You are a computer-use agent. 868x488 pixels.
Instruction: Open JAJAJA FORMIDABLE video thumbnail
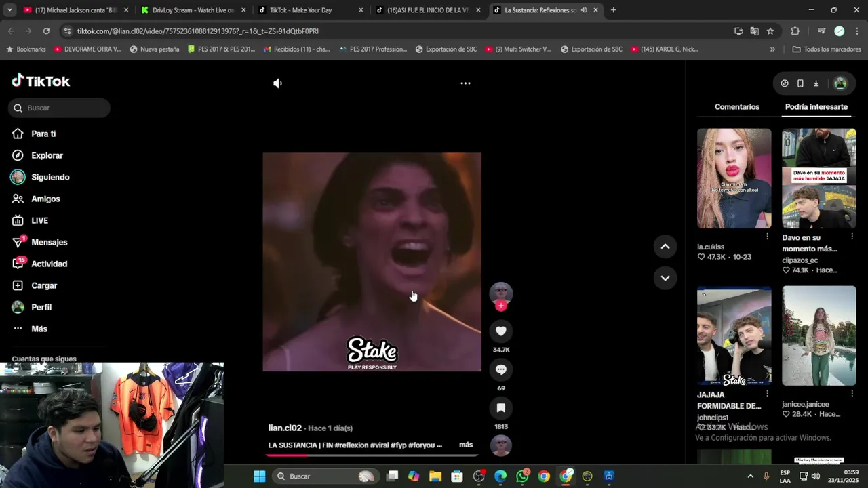click(734, 335)
